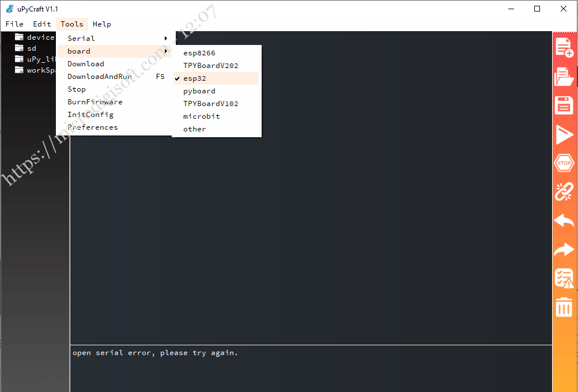Run a syntax check using the checklist icon
578x392 pixels.
pyautogui.click(x=564, y=278)
